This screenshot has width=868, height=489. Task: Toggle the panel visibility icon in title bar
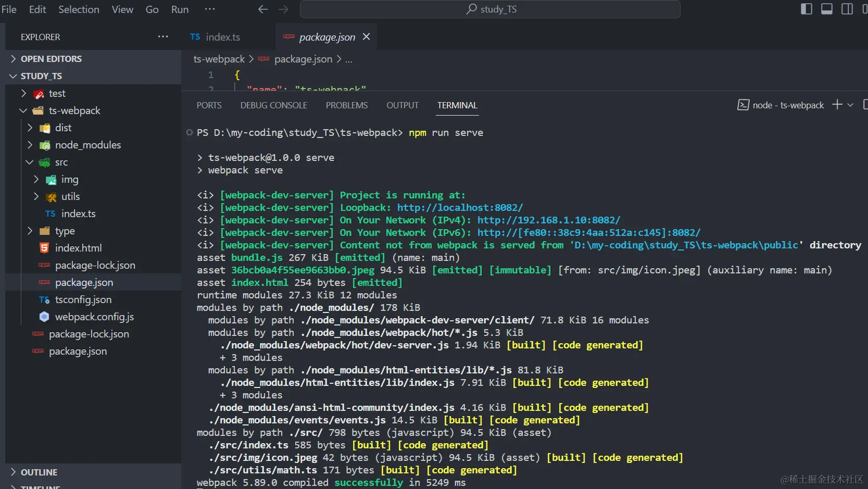[x=827, y=9]
